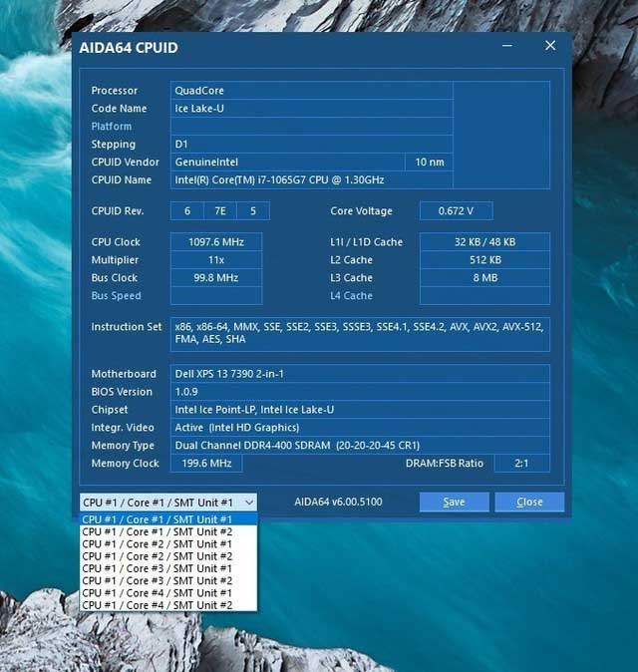Select CPU #1 / Core #1 / SMT Unit #2
Viewport: 638px width, 672px height.
point(168,531)
